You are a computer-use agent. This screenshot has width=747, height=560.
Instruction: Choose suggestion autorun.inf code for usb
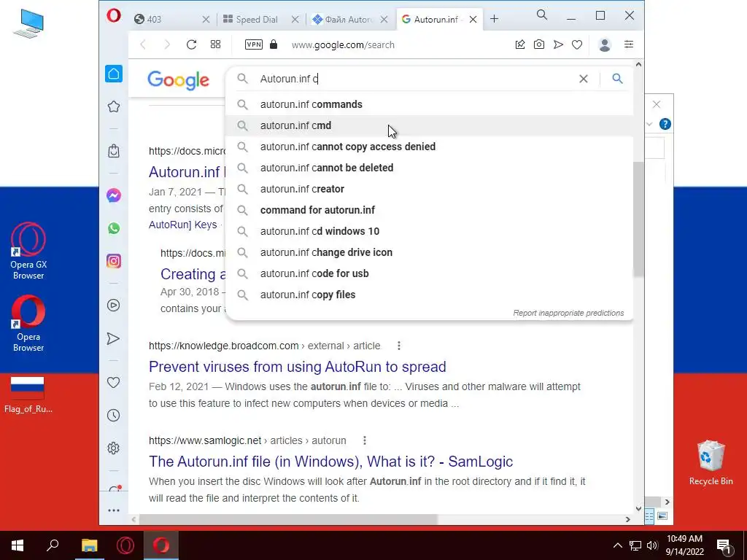(x=429, y=273)
